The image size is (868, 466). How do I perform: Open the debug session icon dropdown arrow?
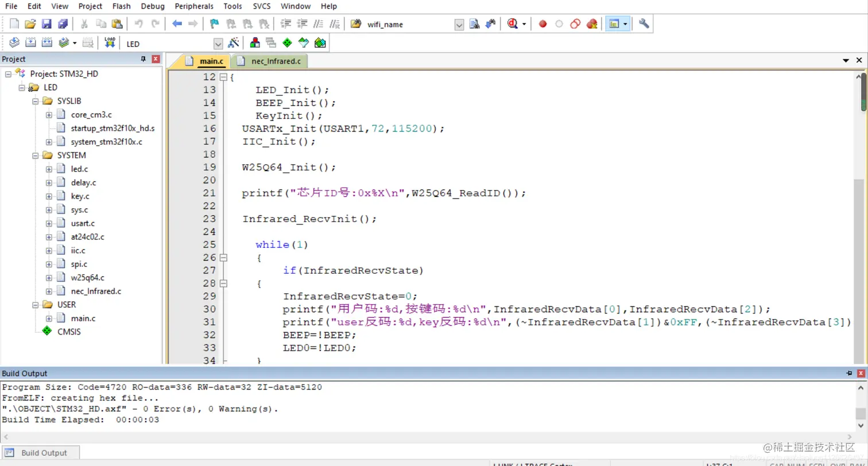(524, 25)
